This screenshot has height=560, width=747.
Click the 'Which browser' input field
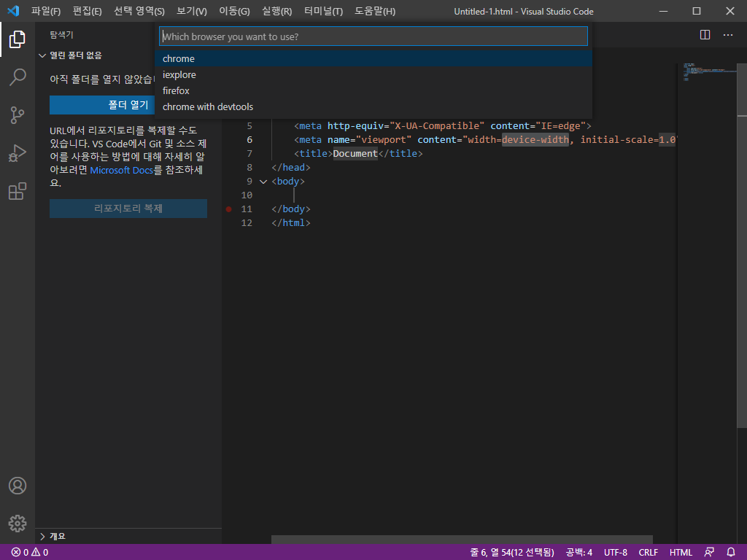(x=373, y=36)
